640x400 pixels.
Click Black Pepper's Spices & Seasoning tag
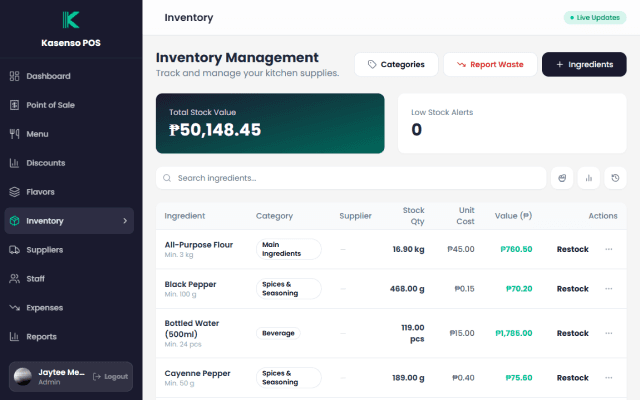tap(289, 289)
